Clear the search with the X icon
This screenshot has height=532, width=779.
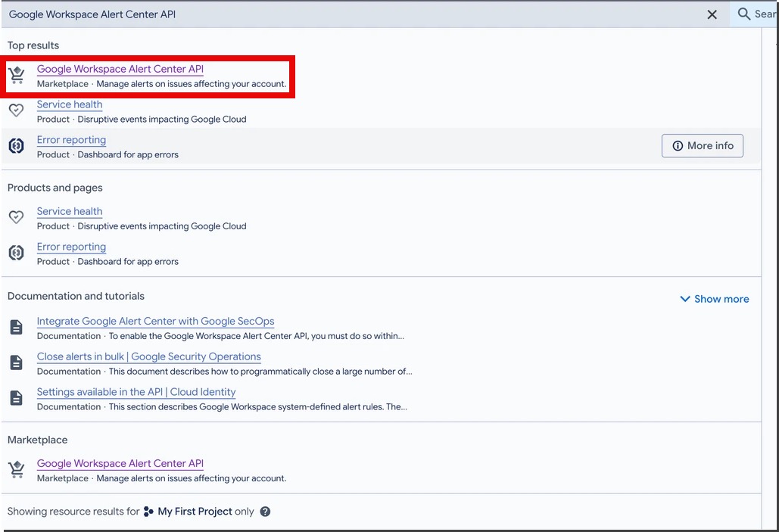coord(712,14)
